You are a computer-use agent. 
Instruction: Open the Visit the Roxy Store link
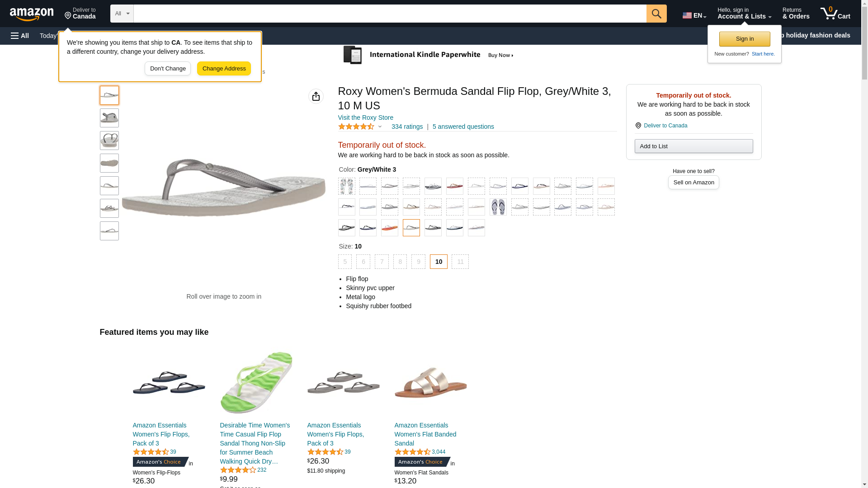pos(366,117)
